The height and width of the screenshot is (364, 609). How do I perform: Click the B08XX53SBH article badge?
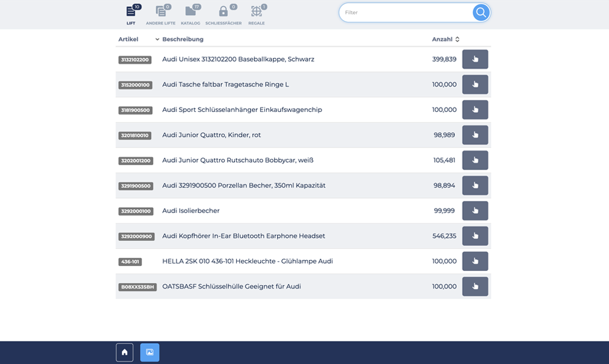tap(137, 287)
